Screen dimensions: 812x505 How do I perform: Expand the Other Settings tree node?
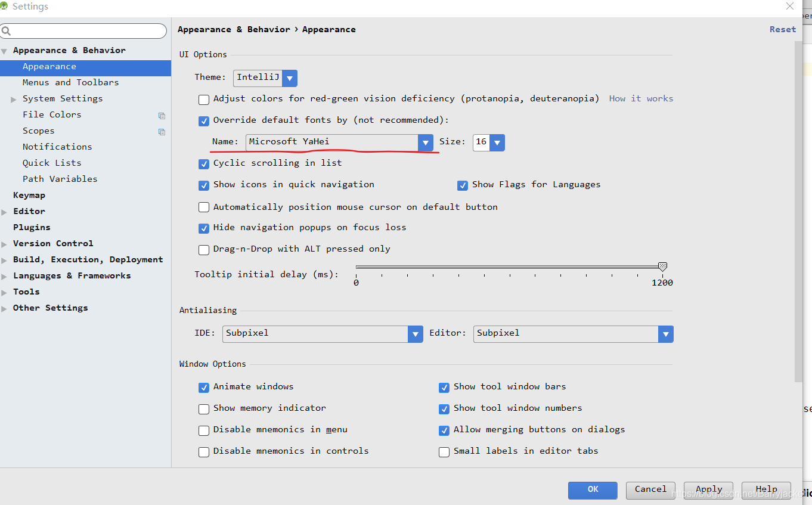pos(4,309)
